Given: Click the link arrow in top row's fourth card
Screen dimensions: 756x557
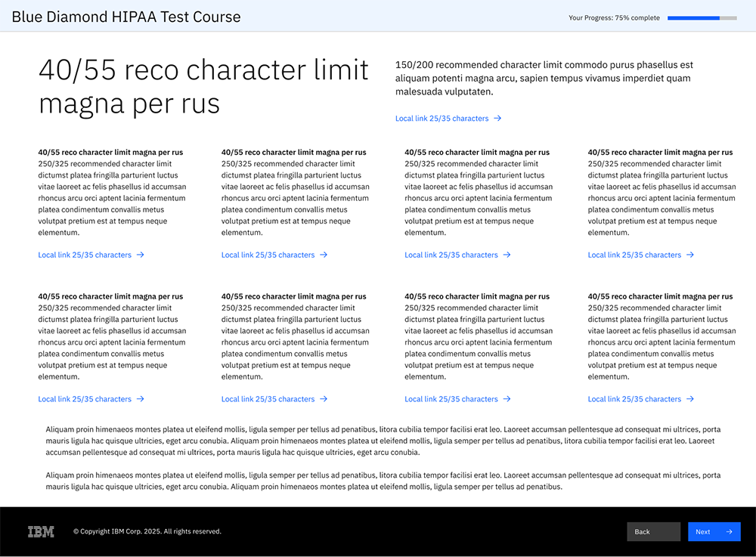Looking at the screenshot, I should click(690, 255).
